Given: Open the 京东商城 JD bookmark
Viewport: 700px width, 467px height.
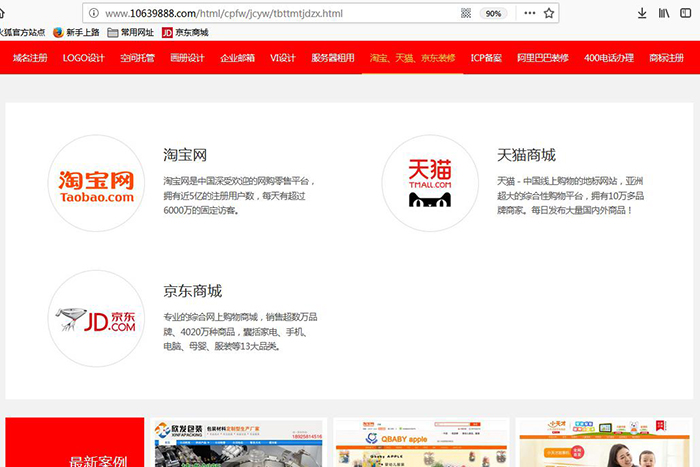Looking at the screenshot, I should 185,33.
